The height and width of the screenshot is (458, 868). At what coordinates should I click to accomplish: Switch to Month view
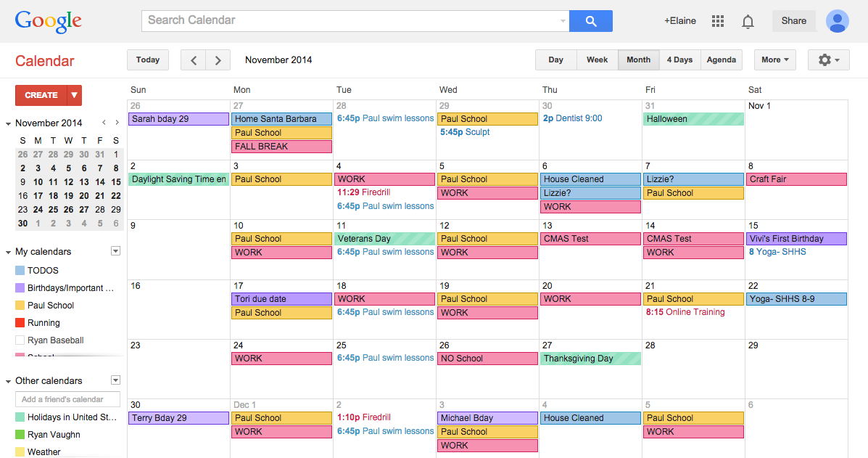pos(638,60)
